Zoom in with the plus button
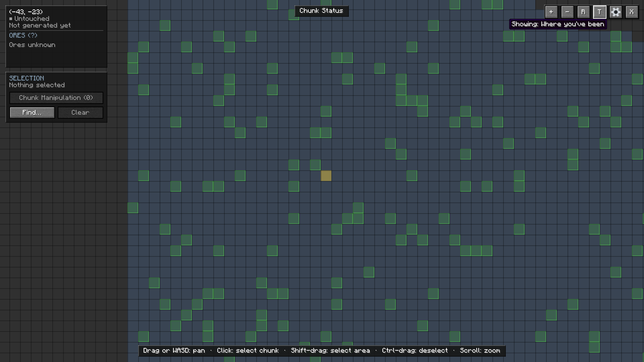Viewport: 644px width, 362px height. pos(551,12)
